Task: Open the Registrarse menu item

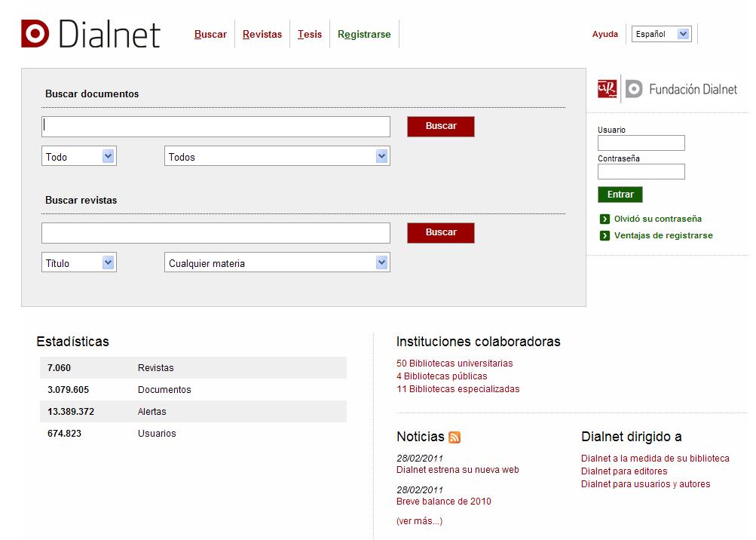Action: [x=364, y=35]
